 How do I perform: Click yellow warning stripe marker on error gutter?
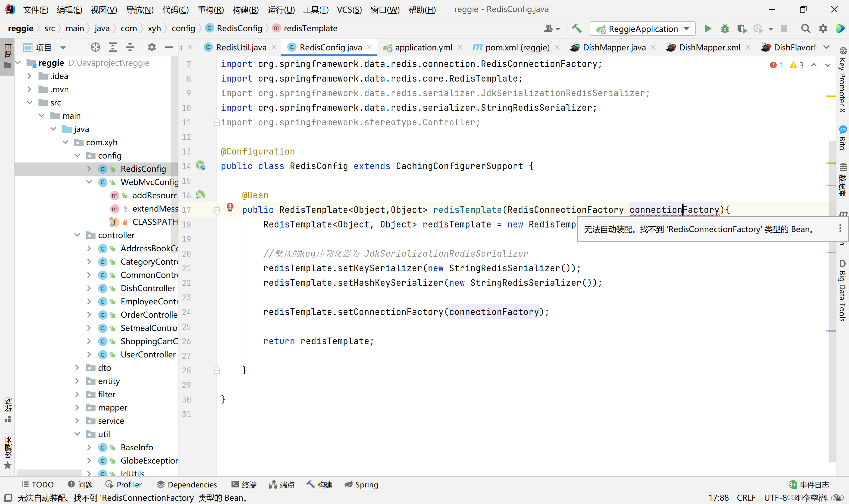point(831,96)
